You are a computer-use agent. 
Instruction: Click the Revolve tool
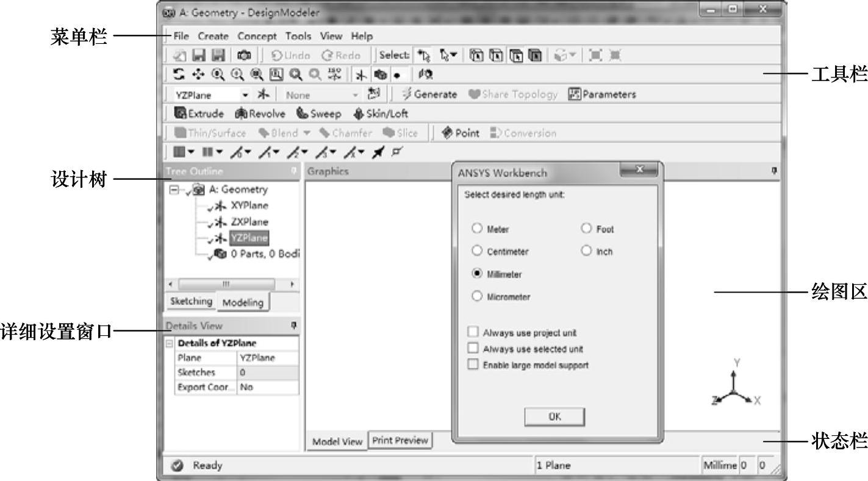coord(259,113)
